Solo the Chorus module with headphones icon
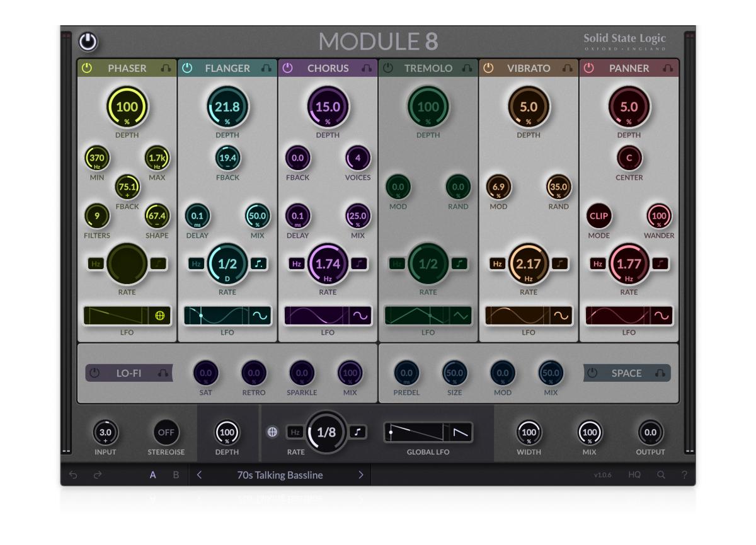Screen dimensions: 756x545 367,68
